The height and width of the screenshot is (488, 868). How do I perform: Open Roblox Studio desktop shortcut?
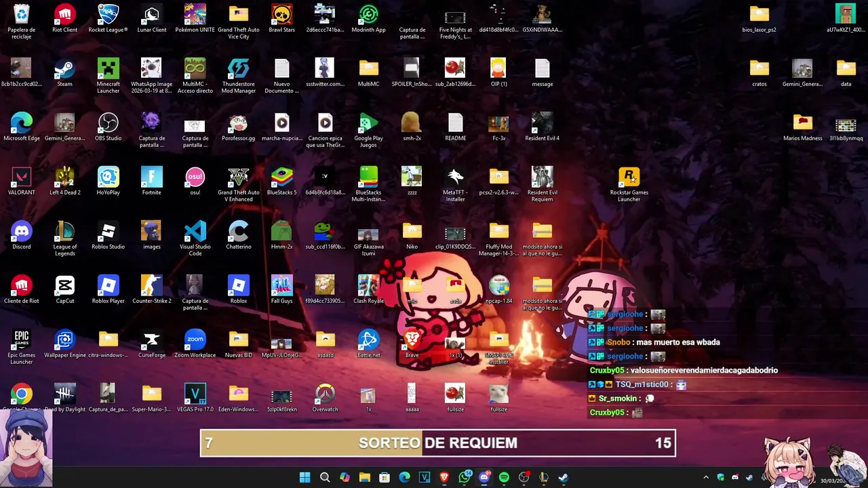click(108, 236)
